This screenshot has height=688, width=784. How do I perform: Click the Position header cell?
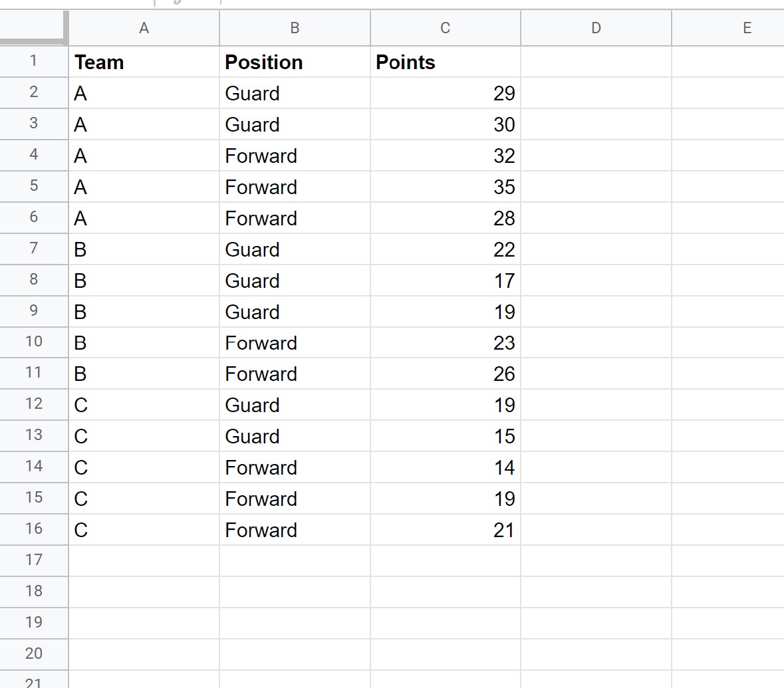tap(295, 62)
